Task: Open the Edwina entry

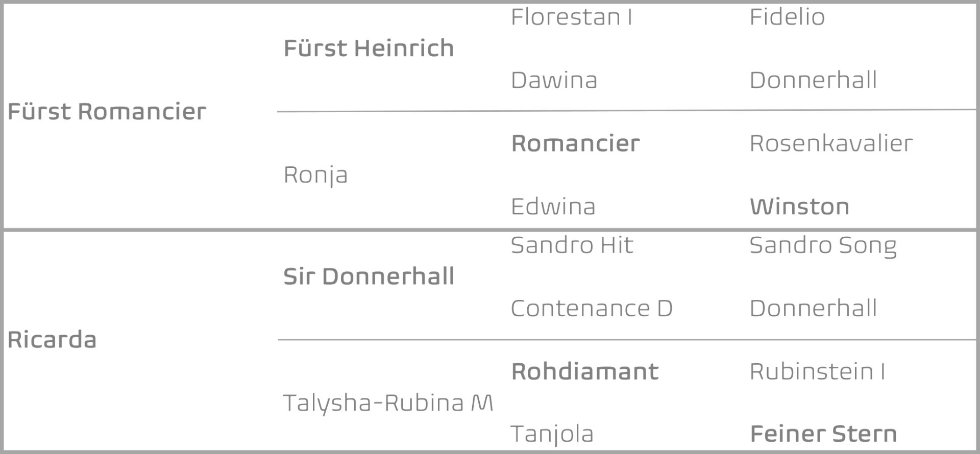Action: point(553,207)
